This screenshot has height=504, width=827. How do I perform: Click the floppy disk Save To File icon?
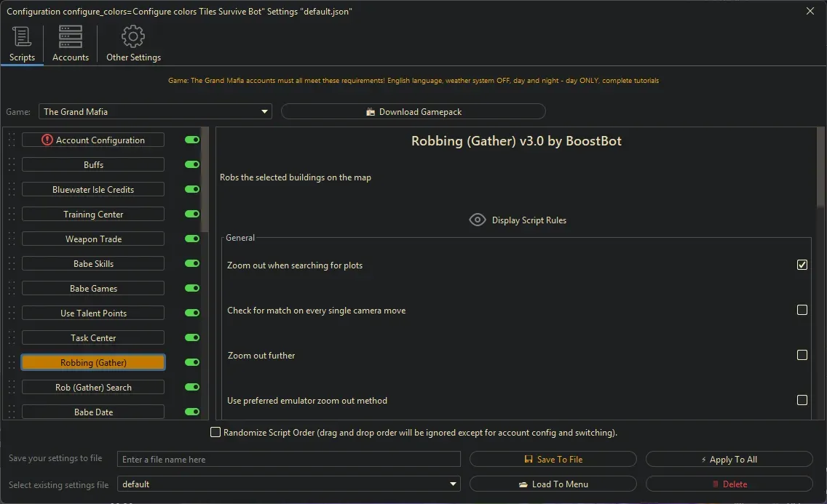coord(528,459)
